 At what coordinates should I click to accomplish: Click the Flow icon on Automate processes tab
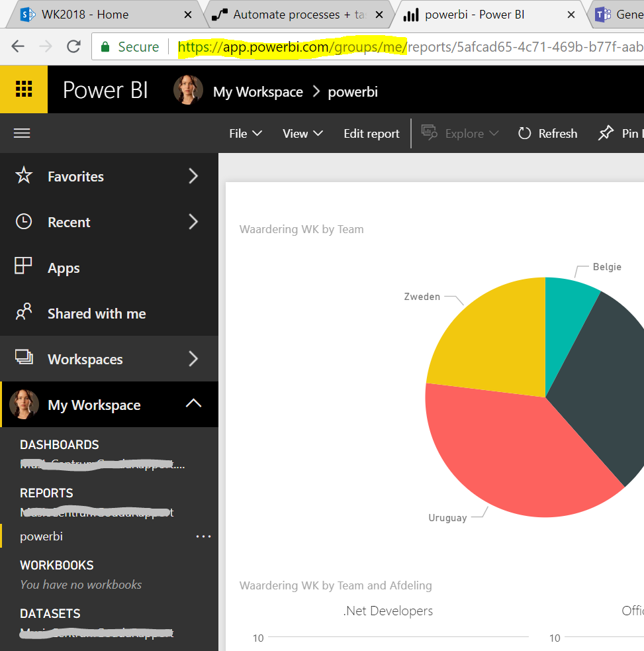point(220,15)
